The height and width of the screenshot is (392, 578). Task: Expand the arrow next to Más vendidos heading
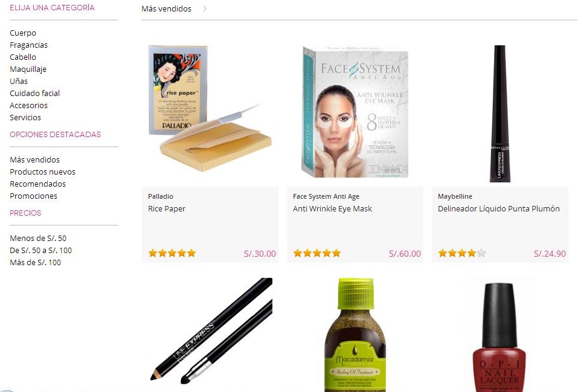205,8
